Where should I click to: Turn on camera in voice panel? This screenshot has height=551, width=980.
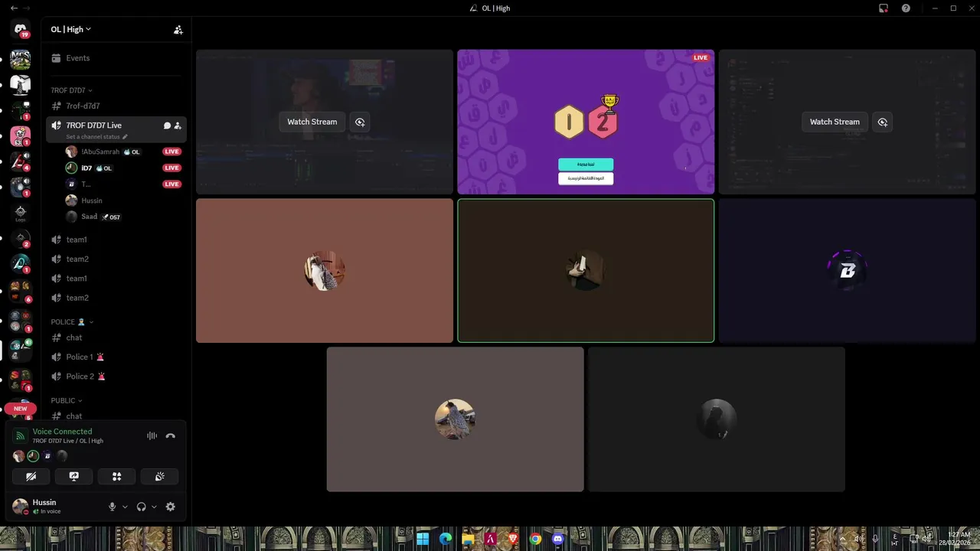tap(31, 476)
